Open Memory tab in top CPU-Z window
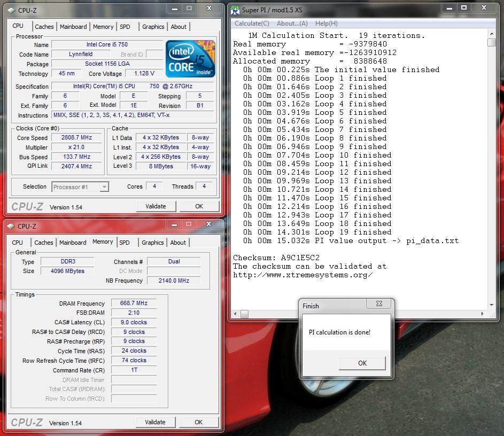Screen dimensions: 504x436 (x=103, y=27)
